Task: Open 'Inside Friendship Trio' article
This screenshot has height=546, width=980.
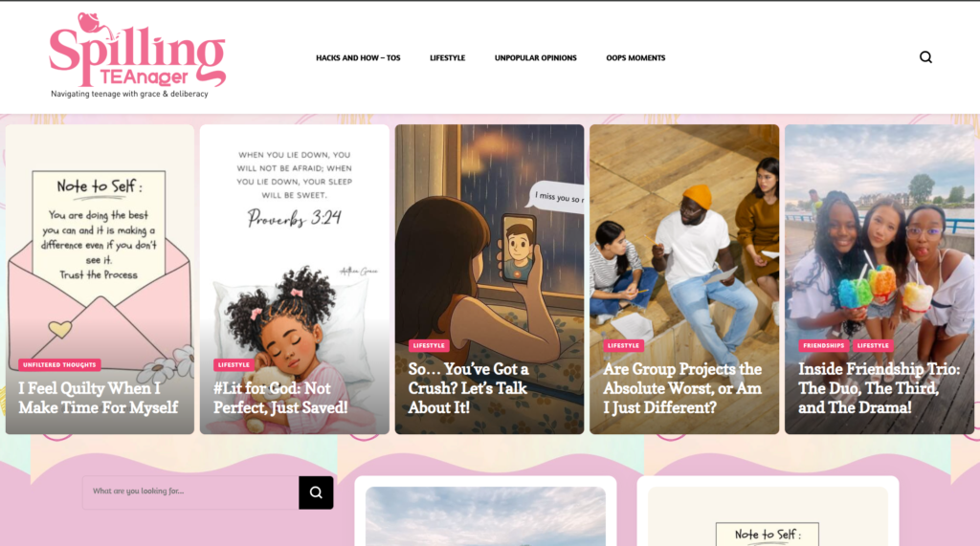Action: (x=879, y=388)
